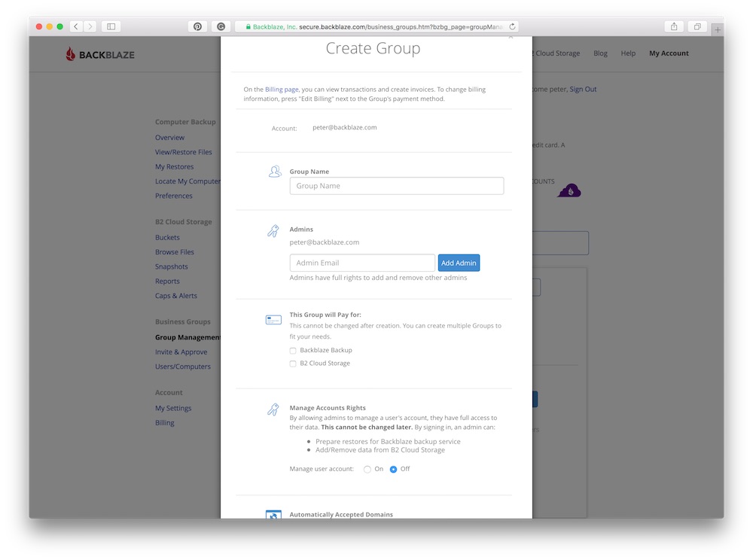Click the credit card payment icon
The image size is (753, 560).
(x=273, y=320)
